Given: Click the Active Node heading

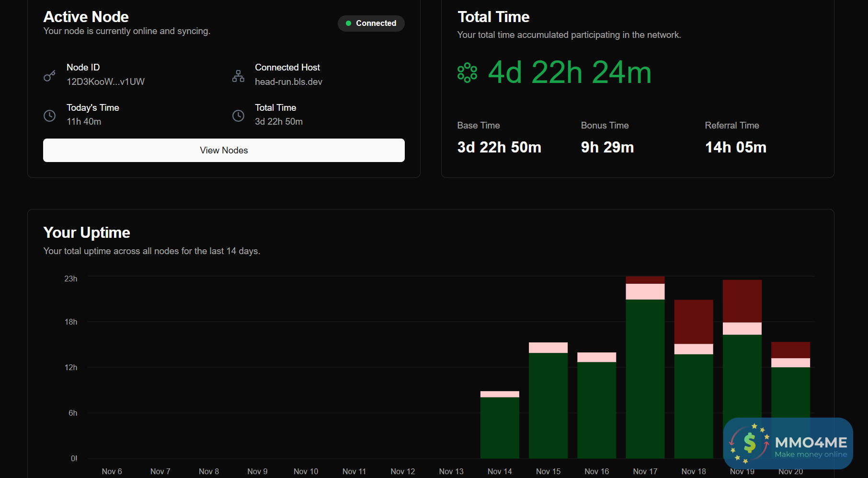Looking at the screenshot, I should point(86,17).
